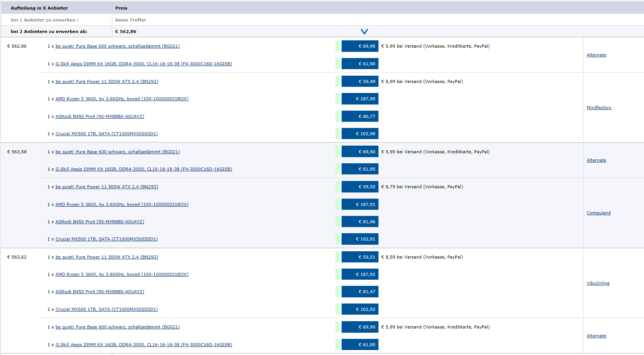Click the € 59,51 price button

click(360, 257)
